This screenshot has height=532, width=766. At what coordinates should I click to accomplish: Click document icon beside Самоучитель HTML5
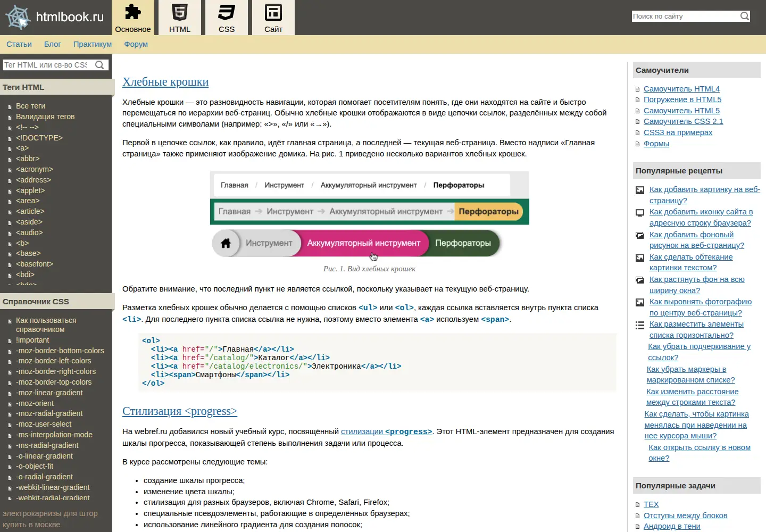[x=638, y=111]
